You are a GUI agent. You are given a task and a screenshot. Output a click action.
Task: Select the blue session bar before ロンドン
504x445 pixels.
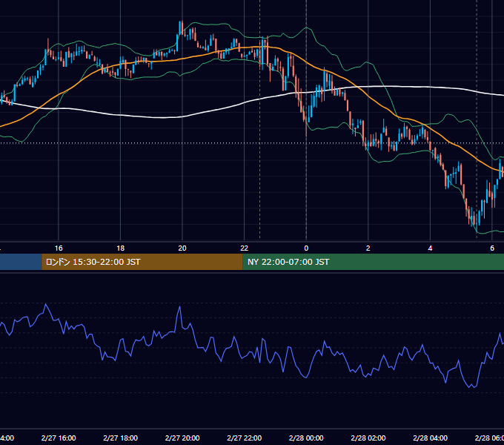point(21,262)
